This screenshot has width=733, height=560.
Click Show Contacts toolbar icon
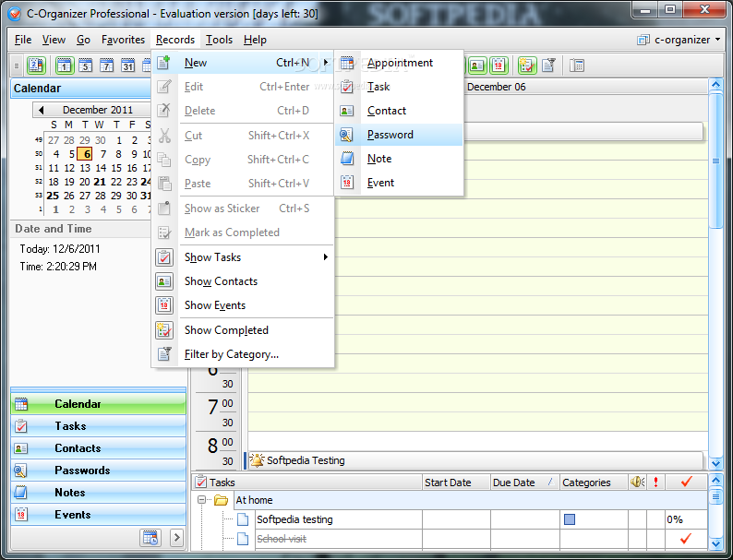pos(477,66)
